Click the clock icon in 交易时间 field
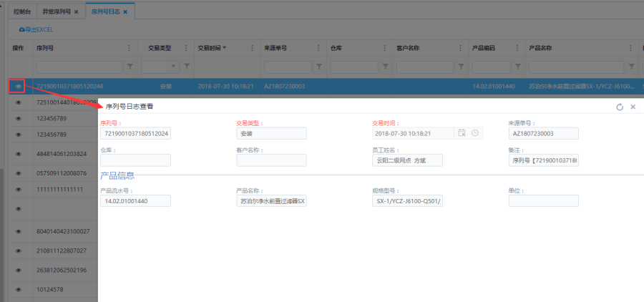 (474, 133)
